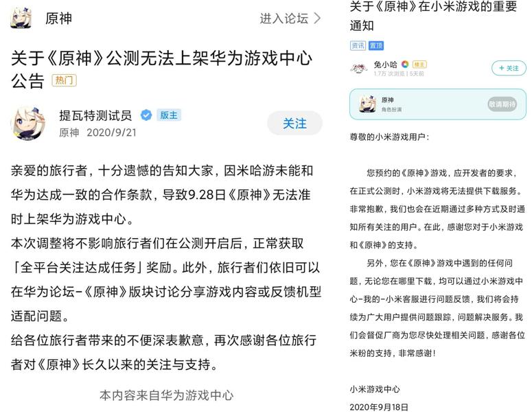Open 兔小哈 profile avatar

[x=359, y=69]
